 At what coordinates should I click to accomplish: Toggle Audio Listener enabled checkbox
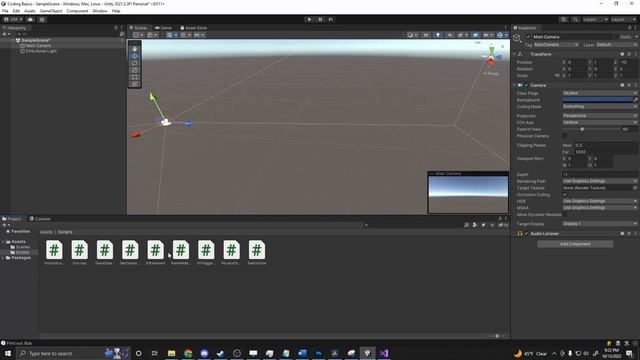click(x=527, y=233)
